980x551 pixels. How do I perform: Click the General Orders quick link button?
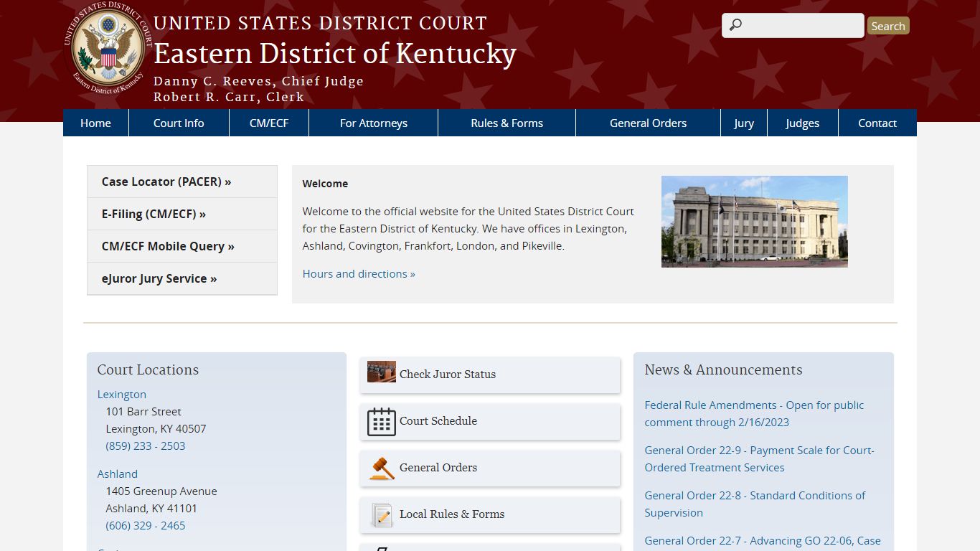490,468
